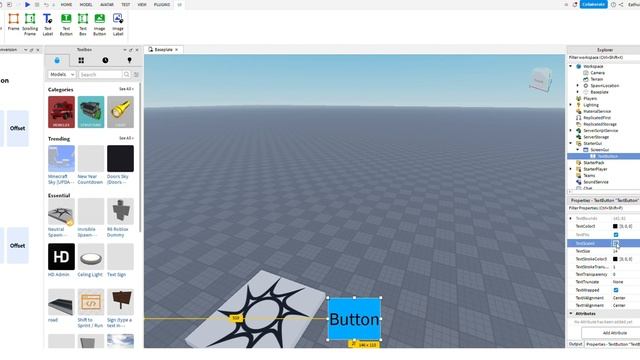640x360 pixels.
Task: Click the Stop button next to Play
Action: tap(37, 4)
